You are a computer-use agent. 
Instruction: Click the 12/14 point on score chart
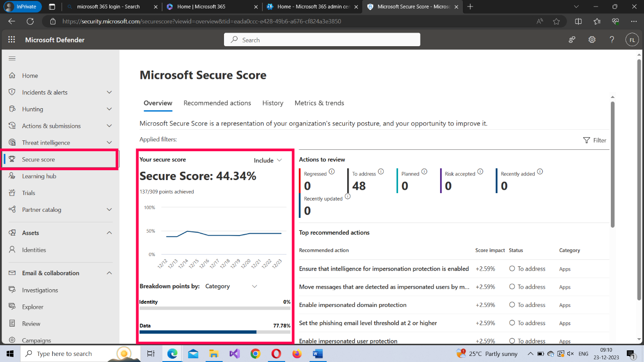pos(187,231)
